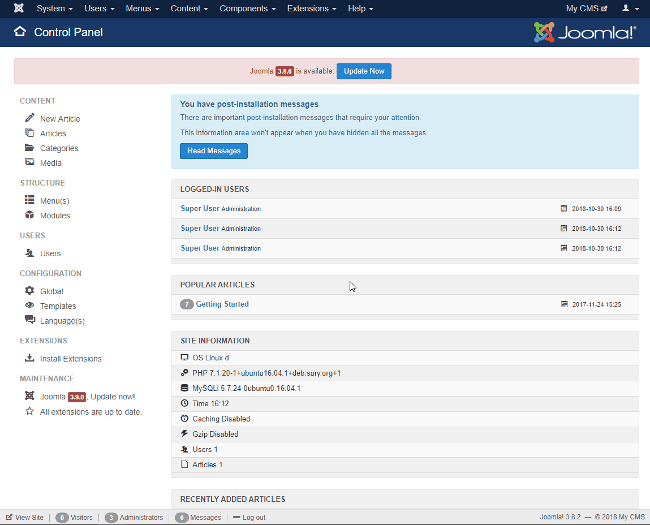
Task: Click the Language(s) speech bubble icon
Action: 30,320
